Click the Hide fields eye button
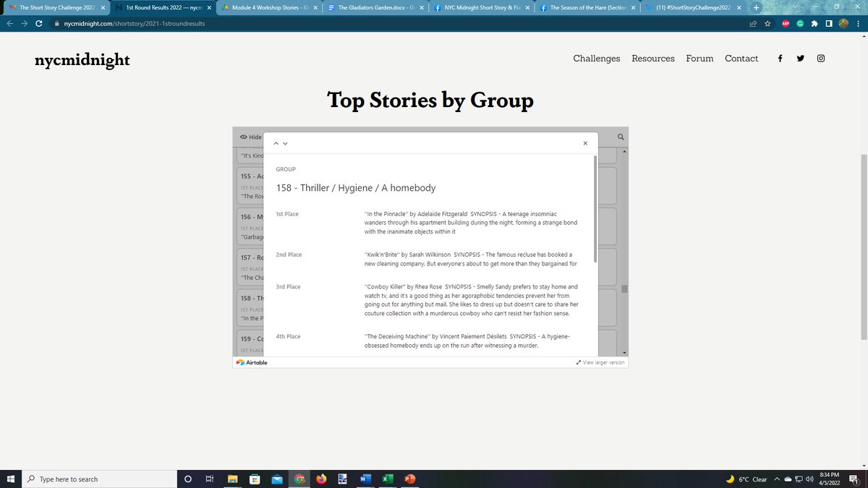Image resolution: width=868 pixels, height=488 pixels. (250, 137)
